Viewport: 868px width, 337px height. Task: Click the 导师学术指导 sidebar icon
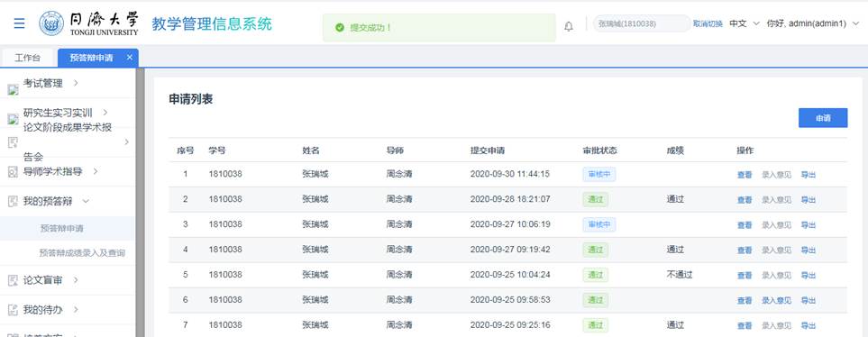[x=13, y=171]
